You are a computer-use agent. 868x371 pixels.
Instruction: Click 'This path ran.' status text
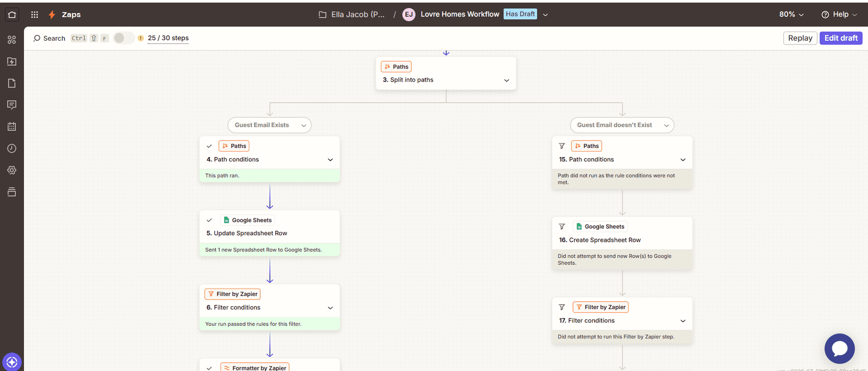(222, 175)
